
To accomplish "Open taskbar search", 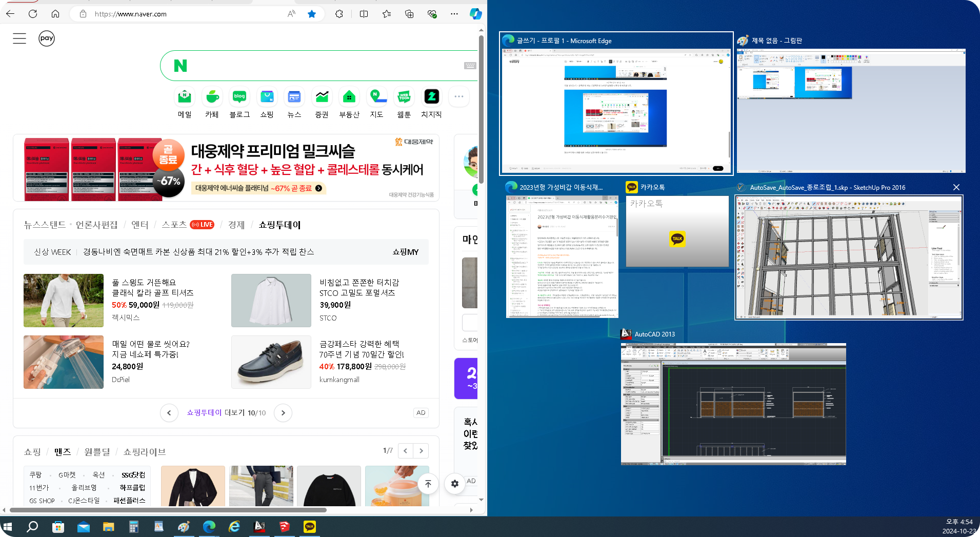I will (x=32, y=527).
